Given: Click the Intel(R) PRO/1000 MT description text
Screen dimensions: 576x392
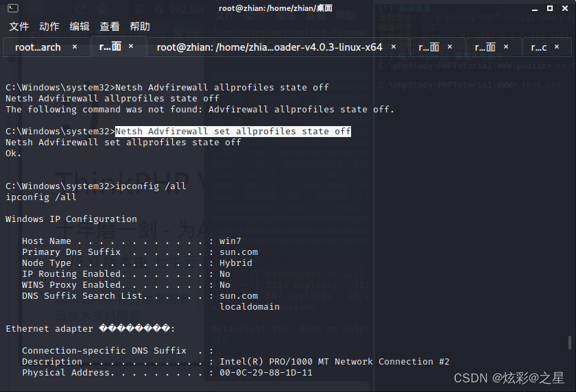Looking at the screenshot, I should click(335, 362).
